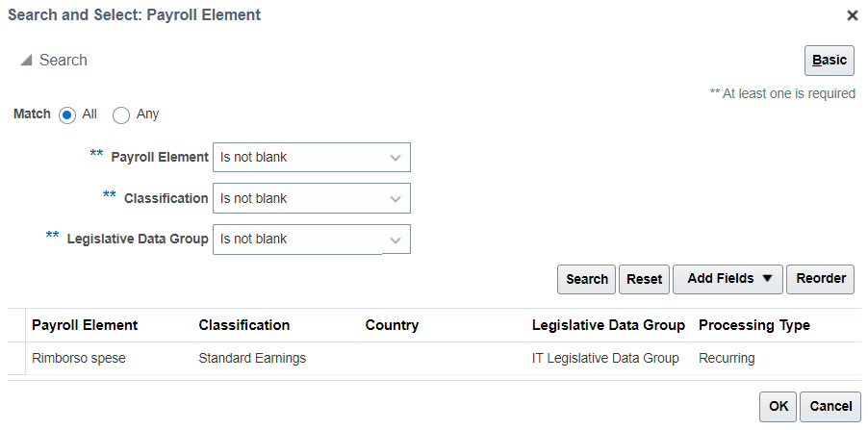
Task: Select the Any match radio button
Action: coord(121,115)
